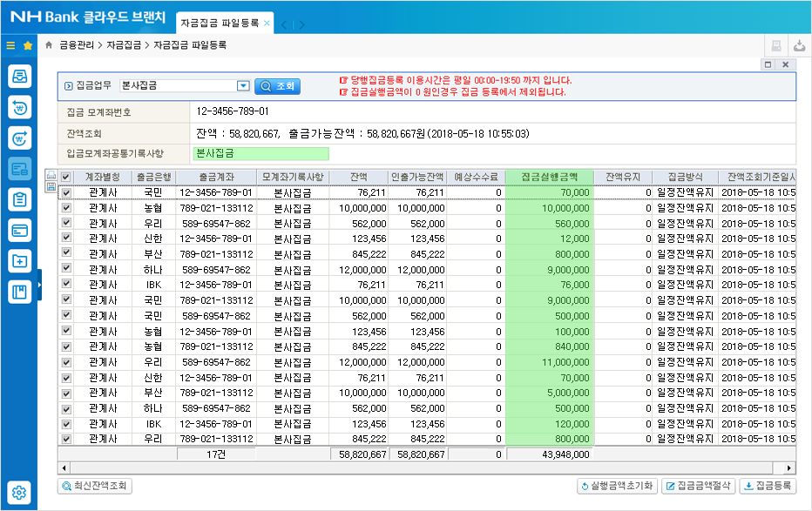Click the NH Bank 클라우드 브랜치 logo
812x511 pixels.
point(88,17)
